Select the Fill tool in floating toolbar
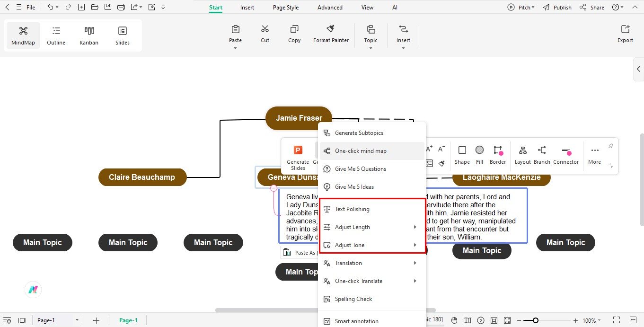The height and width of the screenshot is (327, 644). (479, 154)
